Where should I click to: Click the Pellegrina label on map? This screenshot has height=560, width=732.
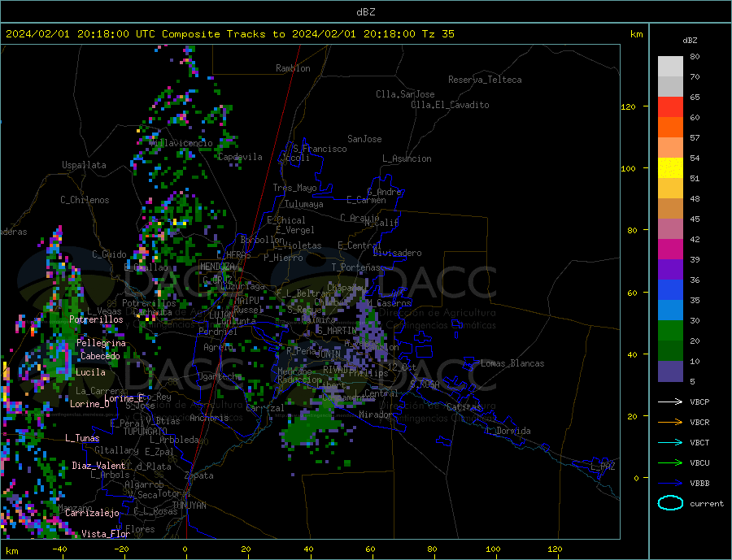(102, 343)
